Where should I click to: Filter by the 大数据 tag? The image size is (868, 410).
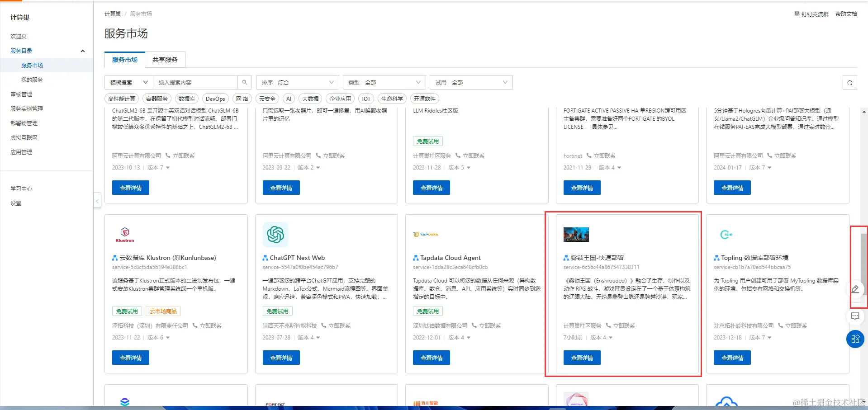310,99
